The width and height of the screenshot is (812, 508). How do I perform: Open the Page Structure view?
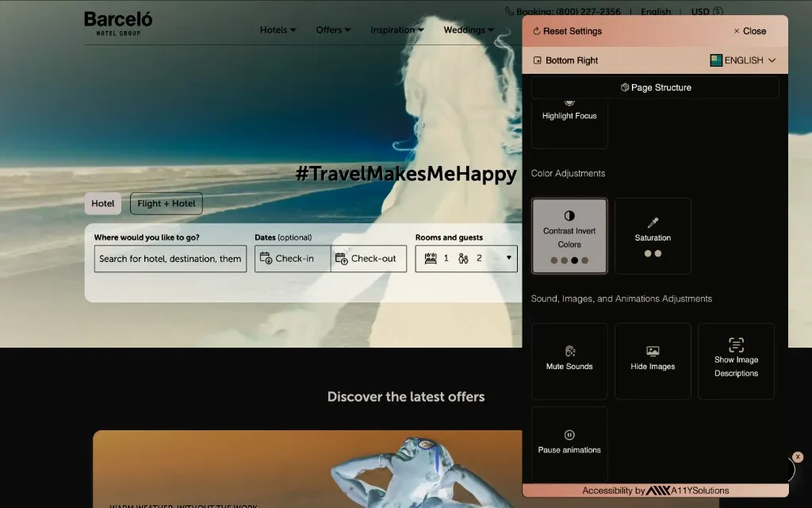tap(655, 87)
